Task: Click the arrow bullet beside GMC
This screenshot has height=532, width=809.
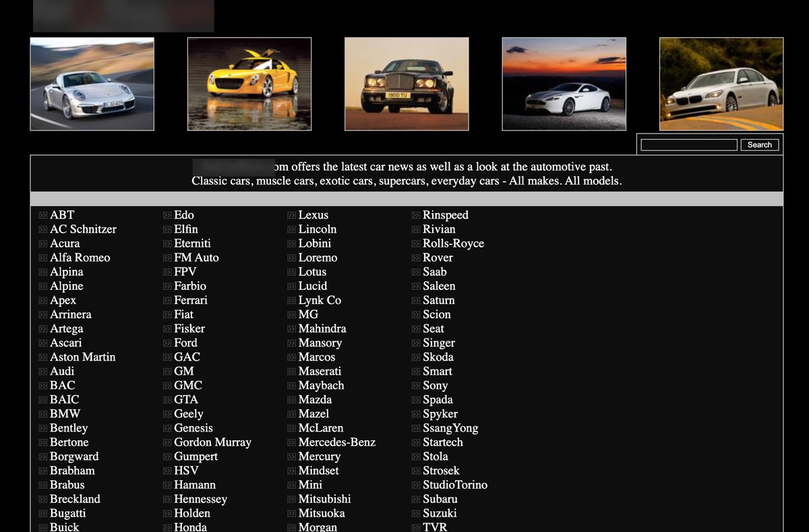Action: coord(168,386)
